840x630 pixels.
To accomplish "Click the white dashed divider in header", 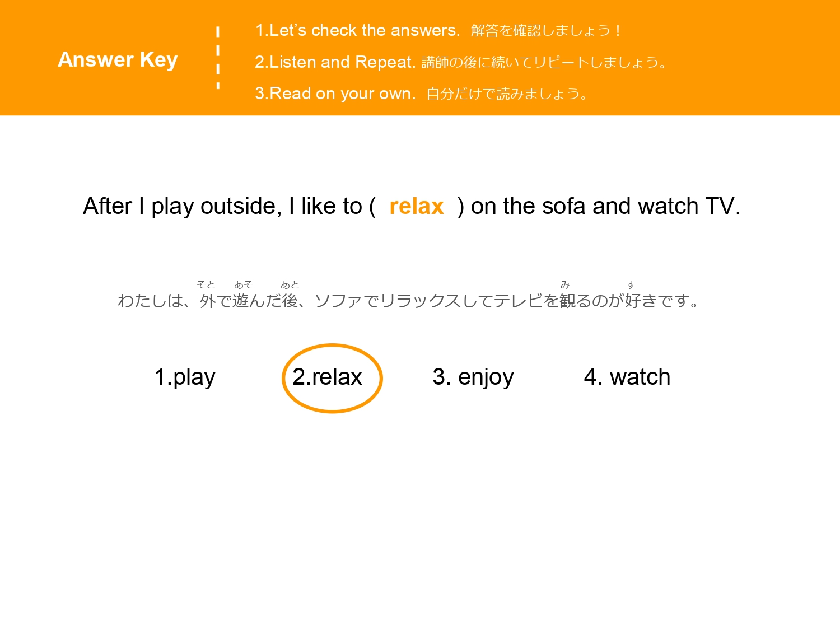I will tap(218, 58).
